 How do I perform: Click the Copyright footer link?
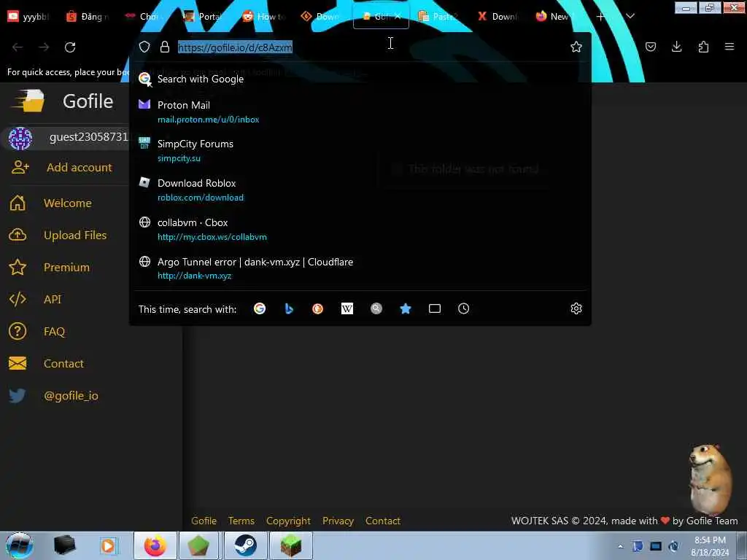288,521
